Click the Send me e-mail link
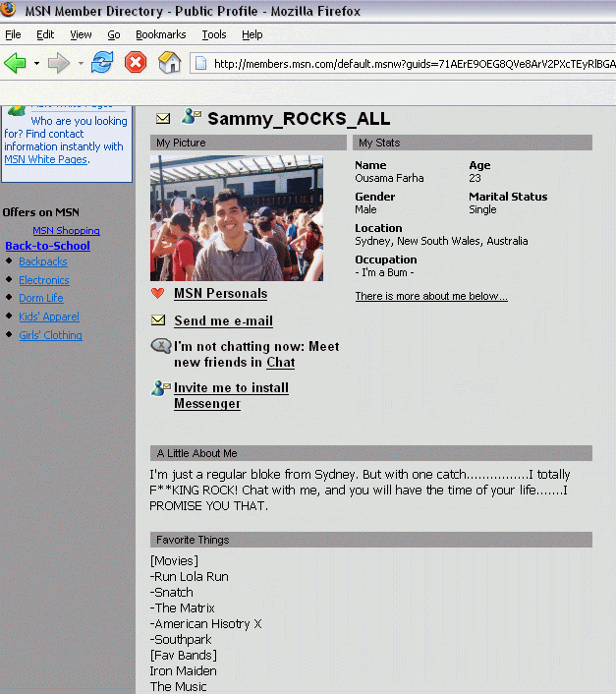The image size is (616, 694). [x=223, y=321]
